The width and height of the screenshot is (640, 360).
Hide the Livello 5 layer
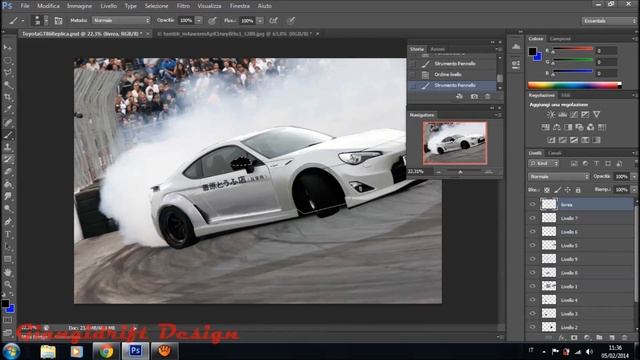coord(532,245)
